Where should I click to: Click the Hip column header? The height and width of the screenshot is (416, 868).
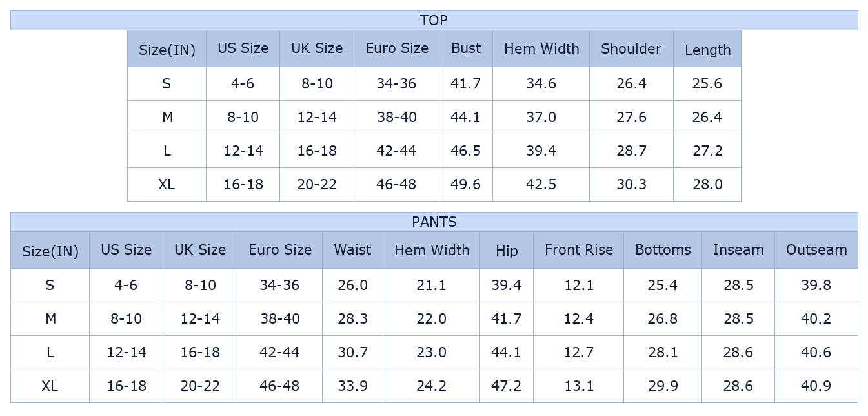tap(507, 250)
